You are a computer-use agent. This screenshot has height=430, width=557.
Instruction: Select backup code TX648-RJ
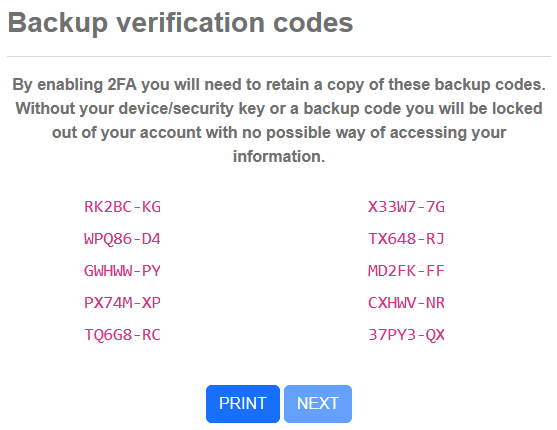[x=406, y=239]
